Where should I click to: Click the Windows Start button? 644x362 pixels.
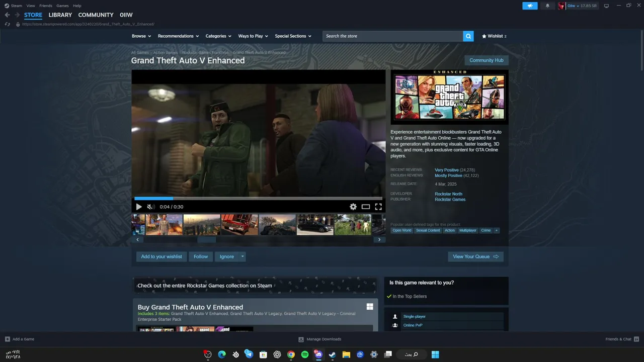click(x=435, y=354)
